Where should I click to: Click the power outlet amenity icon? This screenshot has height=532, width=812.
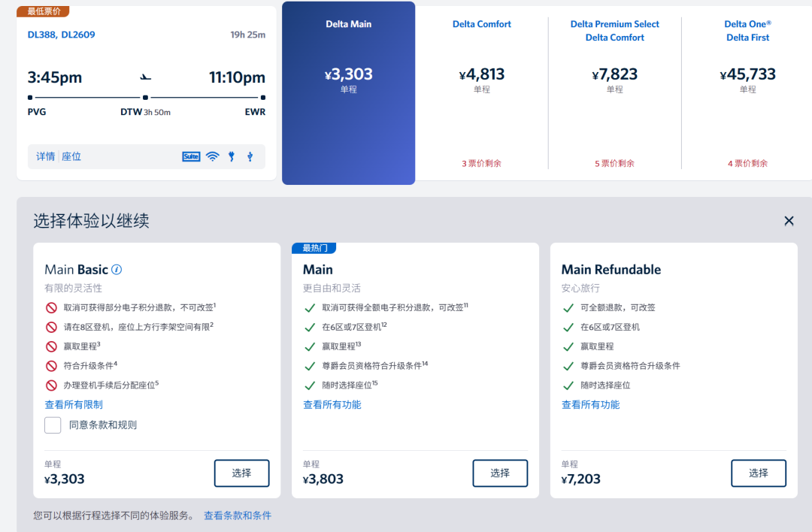pos(232,156)
